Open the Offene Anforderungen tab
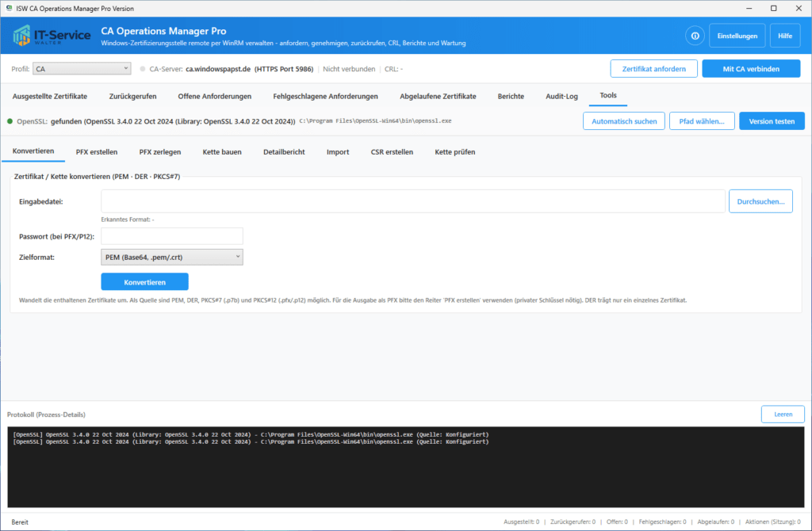This screenshot has height=531, width=812. click(x=214, y=96)
